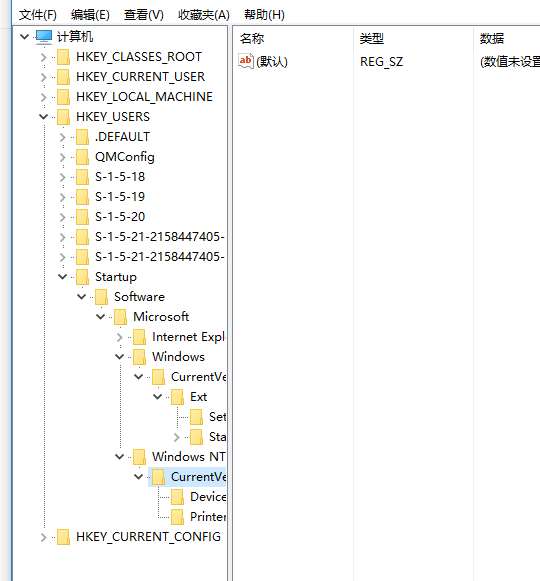Select the Device subkey folder icon
This screenshot has height=581, width=540.
pyautogui.click(x=177, y=497)
